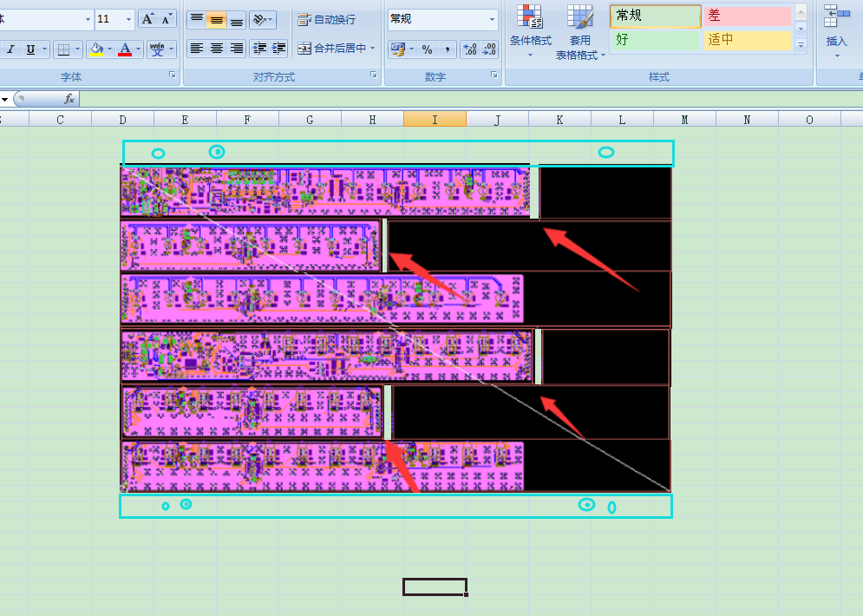Apply percent style to the cell
The height and width of the screenshot is (616, 863).
tap(427, 49)
